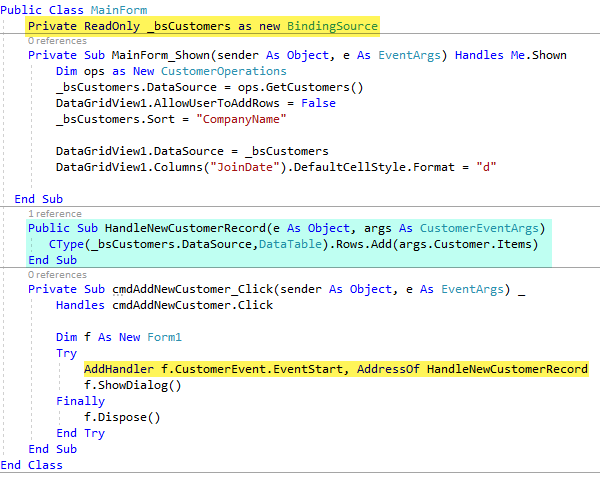This screenshot has height=478, width=600.
Task: Click '0 references' above cmdAddNewCustomer_Click
Action: [57, 275]
